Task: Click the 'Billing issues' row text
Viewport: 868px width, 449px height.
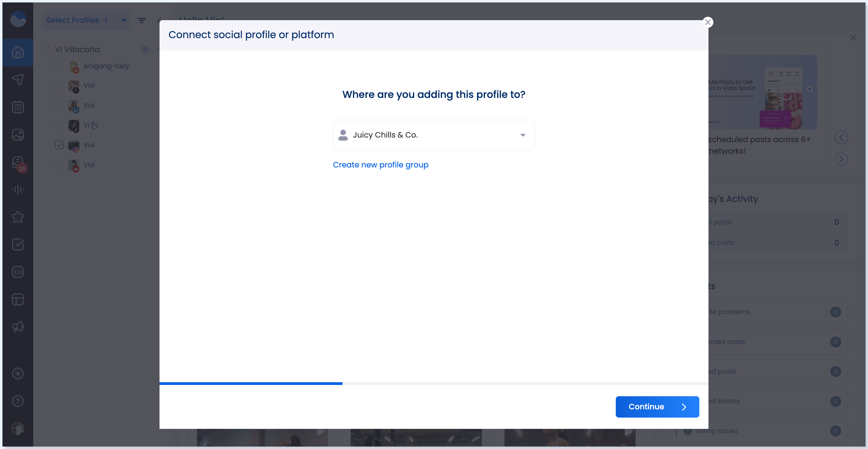Action: tap(717, 430)
